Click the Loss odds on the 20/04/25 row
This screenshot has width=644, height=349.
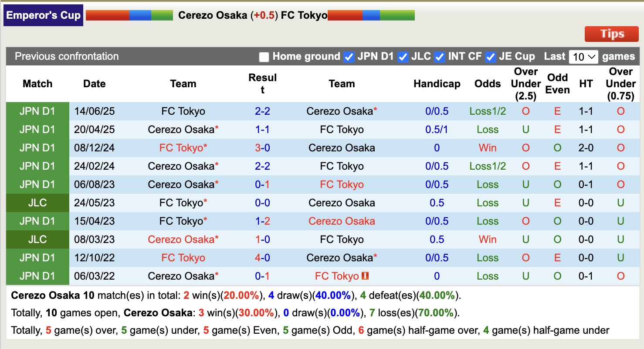pos(487,130)
